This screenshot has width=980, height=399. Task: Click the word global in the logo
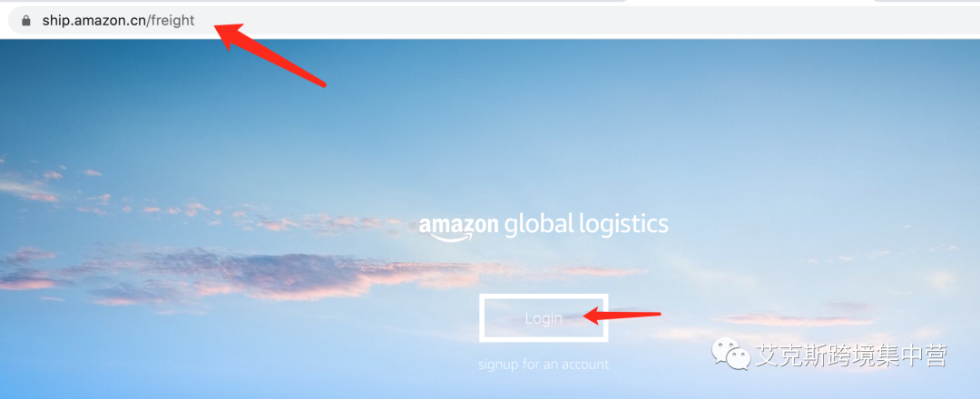coord(538,225)
